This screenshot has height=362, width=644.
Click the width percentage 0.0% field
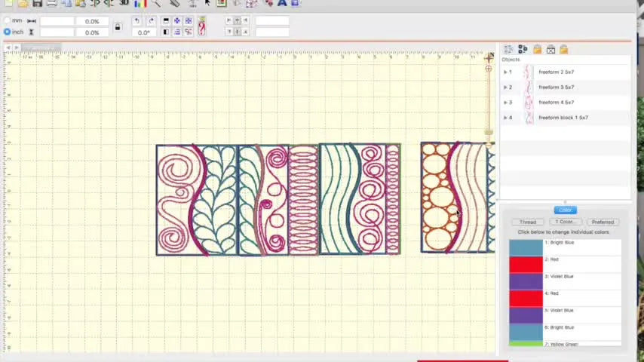[92, 21]
